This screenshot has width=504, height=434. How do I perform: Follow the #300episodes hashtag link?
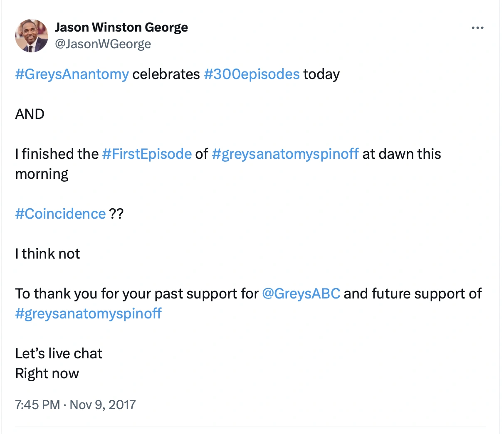click(x=252, y=74)
